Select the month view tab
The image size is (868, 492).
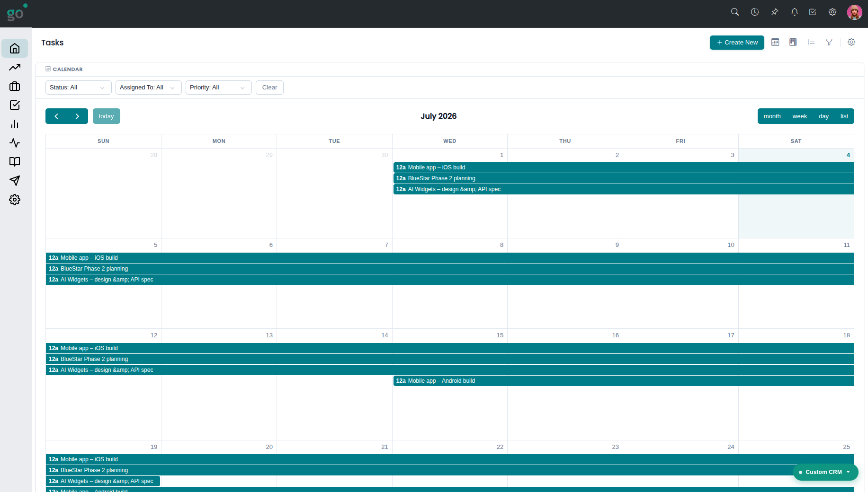tap(772, 116)
